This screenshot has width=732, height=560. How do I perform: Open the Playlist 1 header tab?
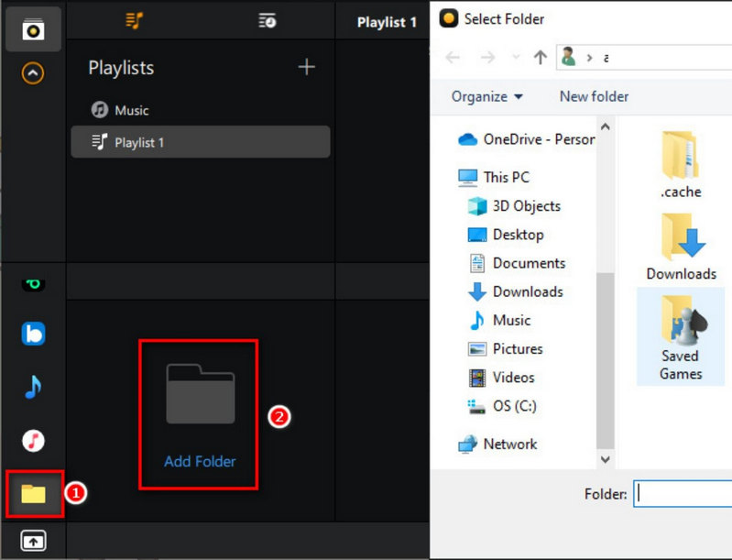(x=387, y=22)
